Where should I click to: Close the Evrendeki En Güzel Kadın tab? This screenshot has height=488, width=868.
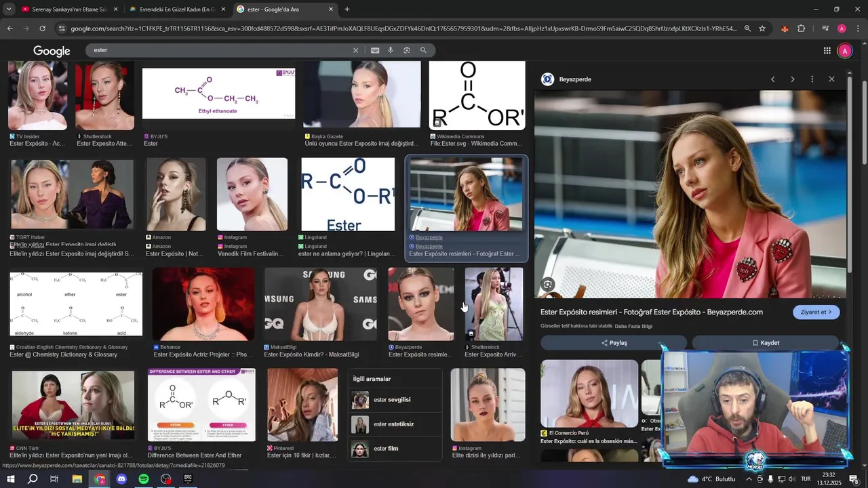[x=223, y=9]
